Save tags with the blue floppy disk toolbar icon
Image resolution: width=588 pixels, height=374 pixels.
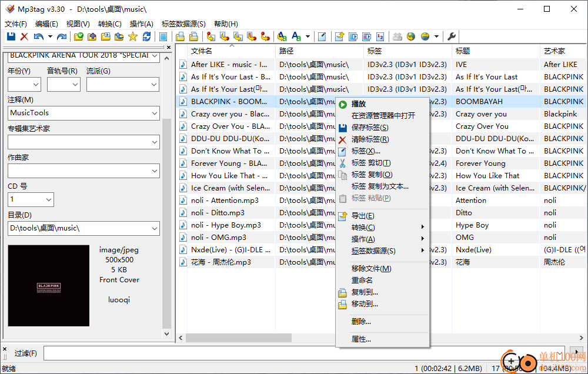point(11,36)
